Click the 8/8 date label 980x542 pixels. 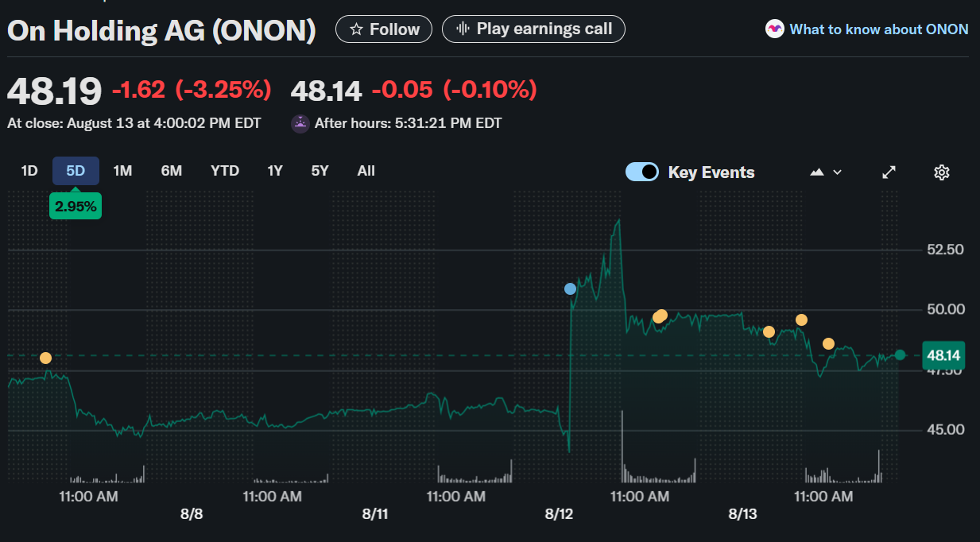point(192,514)
